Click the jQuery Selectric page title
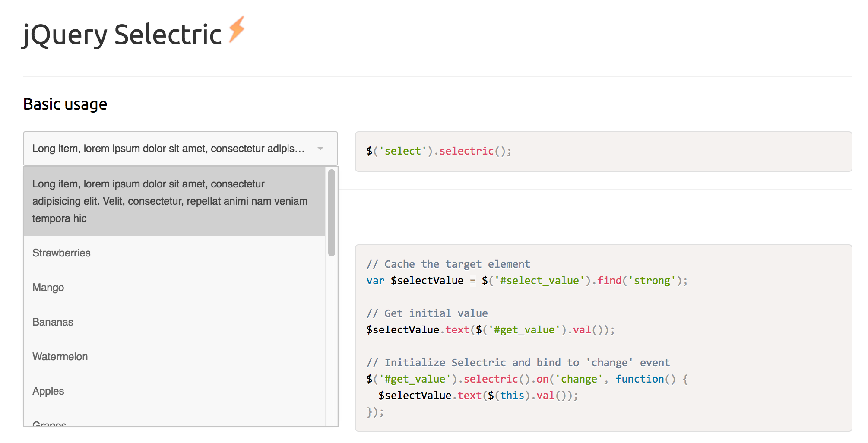 click(x=122, y=35)
